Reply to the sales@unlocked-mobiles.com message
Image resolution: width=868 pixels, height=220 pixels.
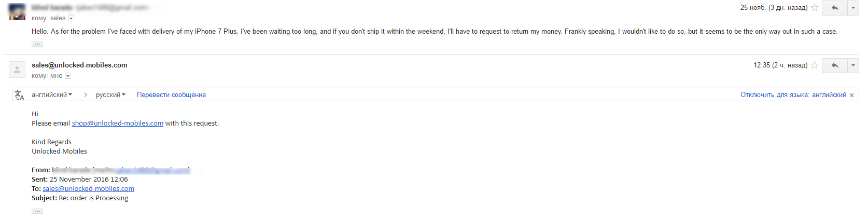pyautogui.click(x=835, y=65)
